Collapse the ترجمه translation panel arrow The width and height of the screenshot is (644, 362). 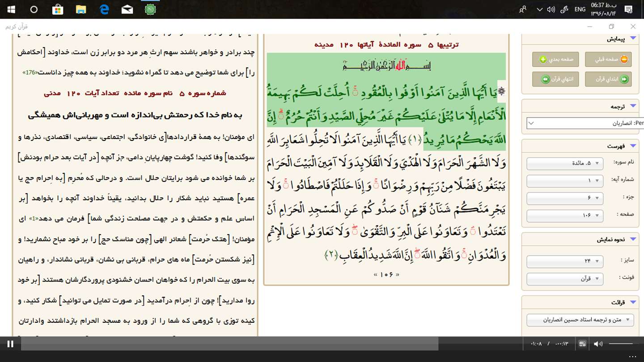(x=633, y=106)
